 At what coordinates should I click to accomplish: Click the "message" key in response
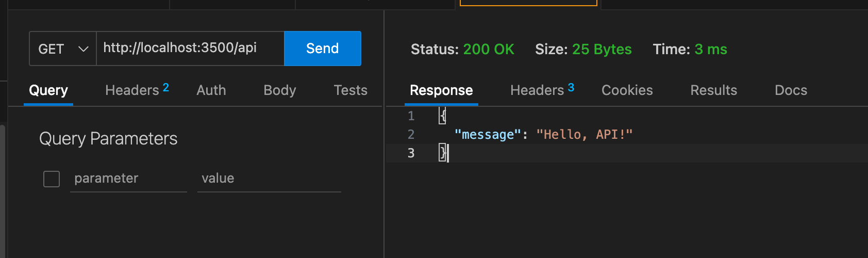click(488, 135)
